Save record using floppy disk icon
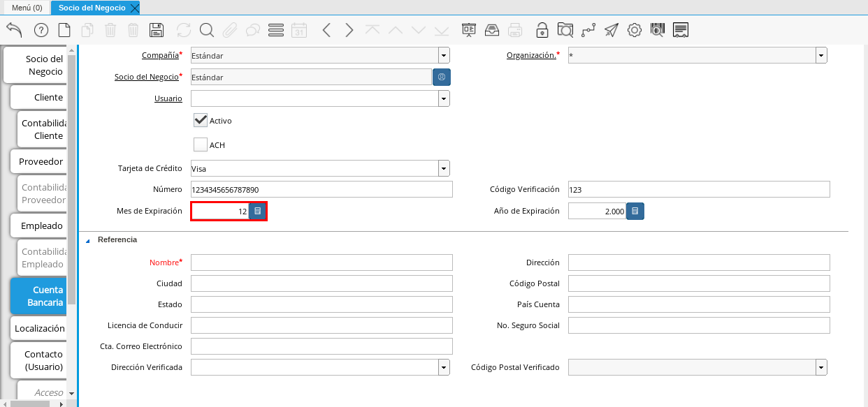The image size is (868, 407). click(x=157, y=30)
